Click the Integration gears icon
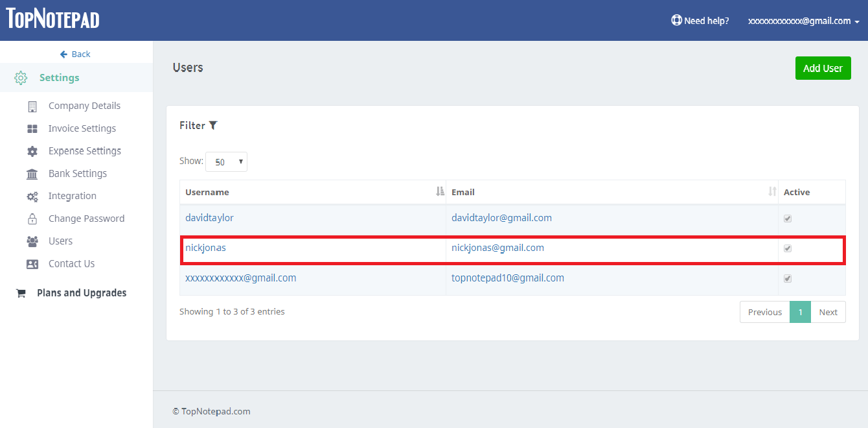 (32, 196)
